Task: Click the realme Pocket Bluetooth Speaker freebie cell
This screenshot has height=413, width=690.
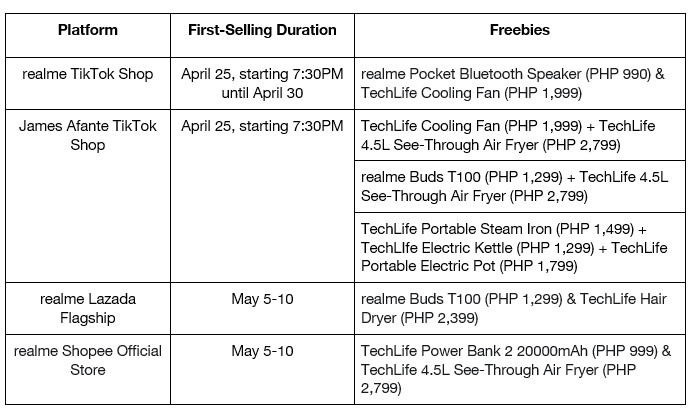Action: (519, 83)
